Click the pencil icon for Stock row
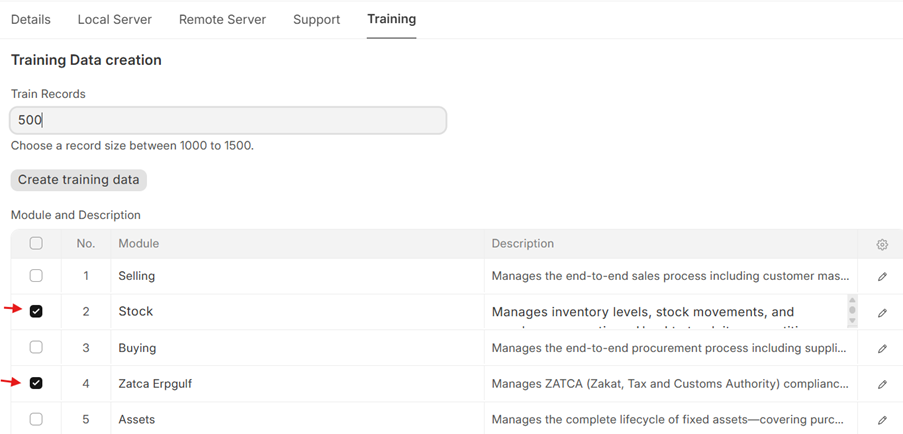 pyautogui.click(x=881, y=312)
